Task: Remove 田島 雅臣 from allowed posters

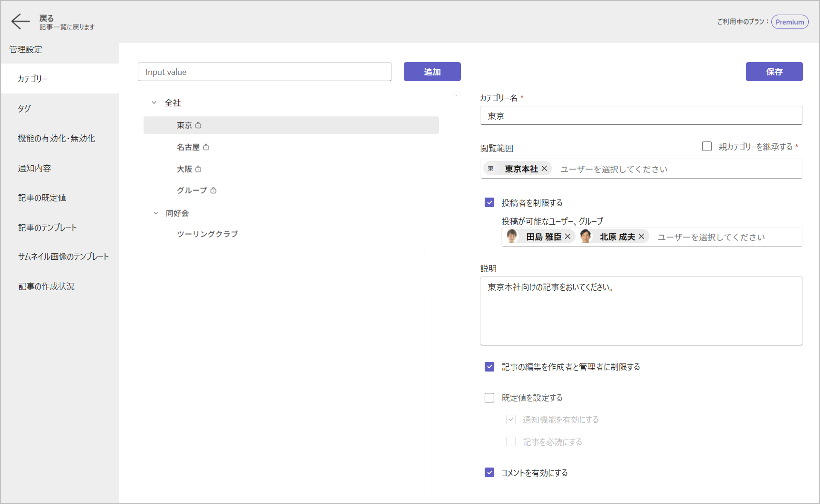Action: pos(567,237)
